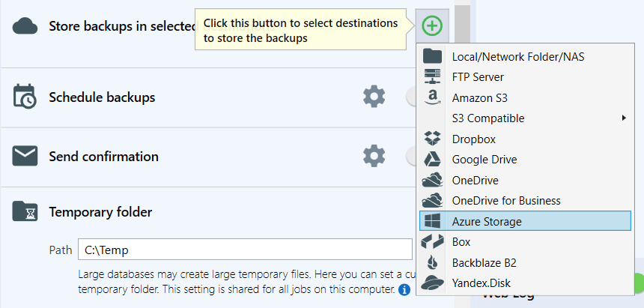Choose Google Drive destination

click(x=525, y=160)
